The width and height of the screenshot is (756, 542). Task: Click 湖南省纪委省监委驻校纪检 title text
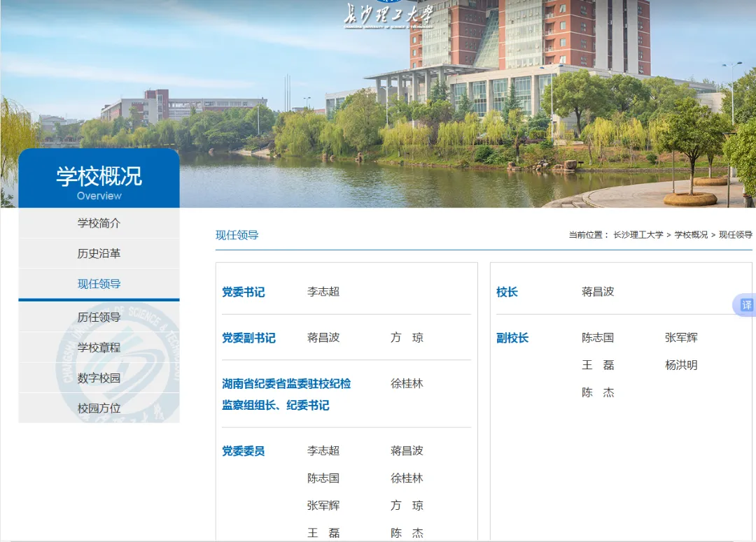[x=286, y=384]
